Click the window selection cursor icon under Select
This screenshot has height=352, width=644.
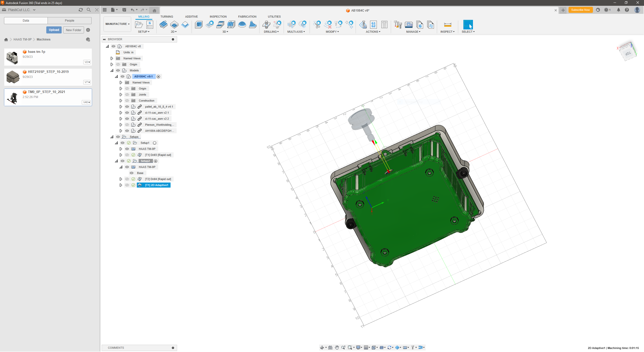coord(468,25)
